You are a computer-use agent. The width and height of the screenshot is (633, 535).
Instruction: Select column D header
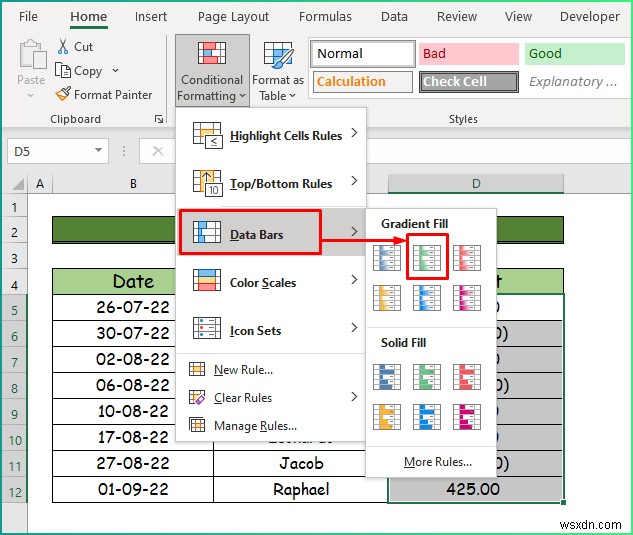pos(476,184)
